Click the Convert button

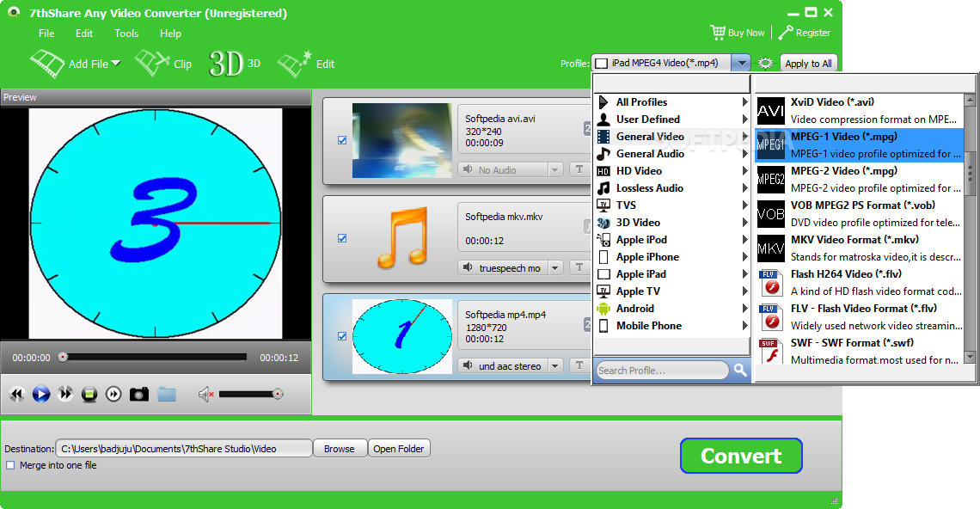coord(741,456)
